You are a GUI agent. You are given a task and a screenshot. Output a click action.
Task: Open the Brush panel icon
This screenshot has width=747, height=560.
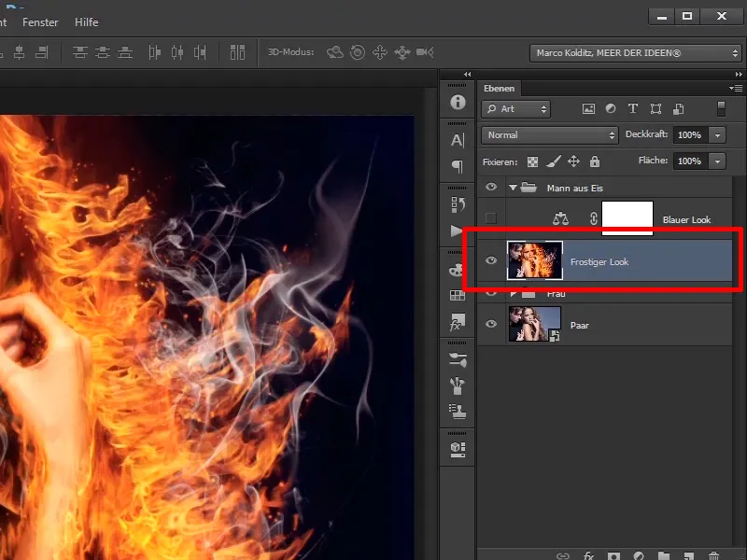click(x=458, y=385)
